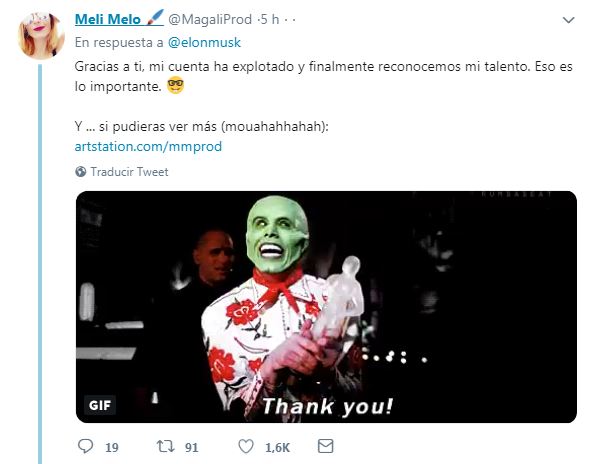Click the reply count 19
Viewport: 611px width, 464px height.
tap(111, 447)
